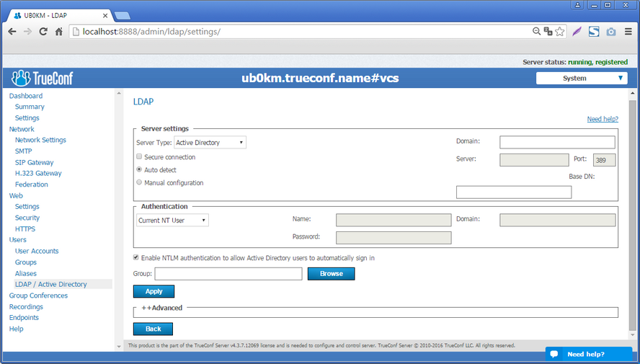Click the sidebar scroll down arrow

(119, 347)
